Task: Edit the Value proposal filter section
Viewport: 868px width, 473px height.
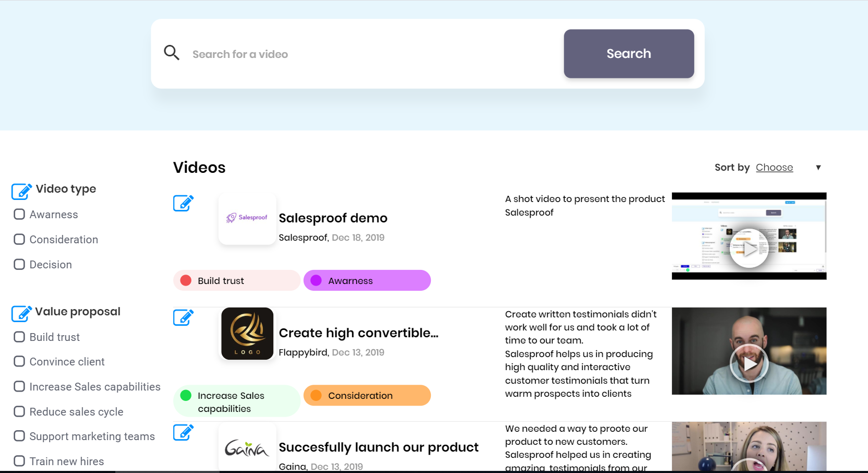Action: 21,313
